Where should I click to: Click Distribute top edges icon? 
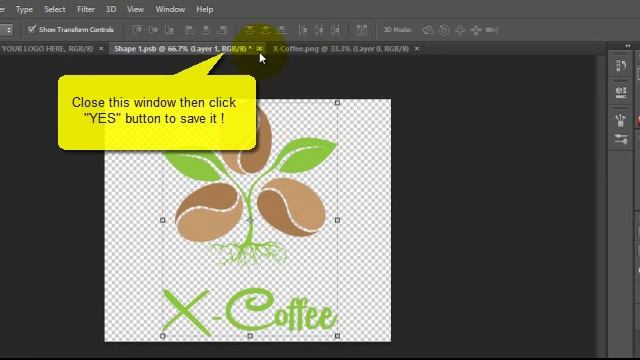click(x=249, y=30)
